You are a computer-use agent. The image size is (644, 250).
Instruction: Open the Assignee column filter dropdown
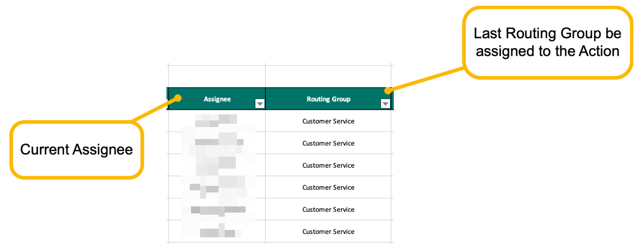pos(260,104)
